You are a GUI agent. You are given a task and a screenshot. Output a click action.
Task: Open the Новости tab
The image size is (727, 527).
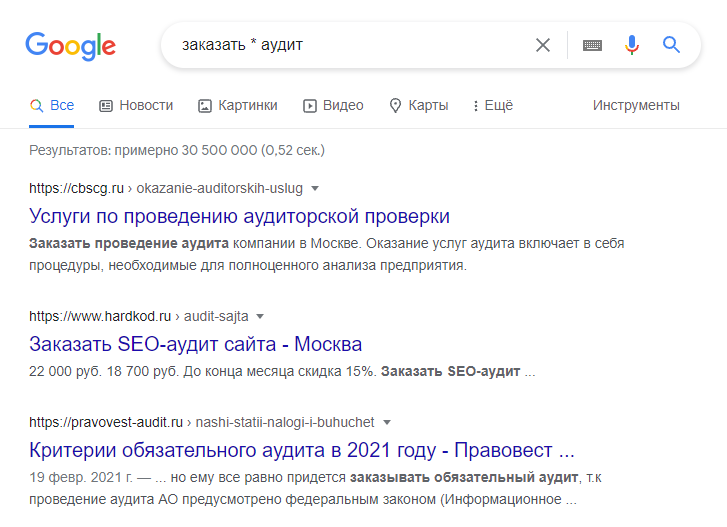coord(136,106)
